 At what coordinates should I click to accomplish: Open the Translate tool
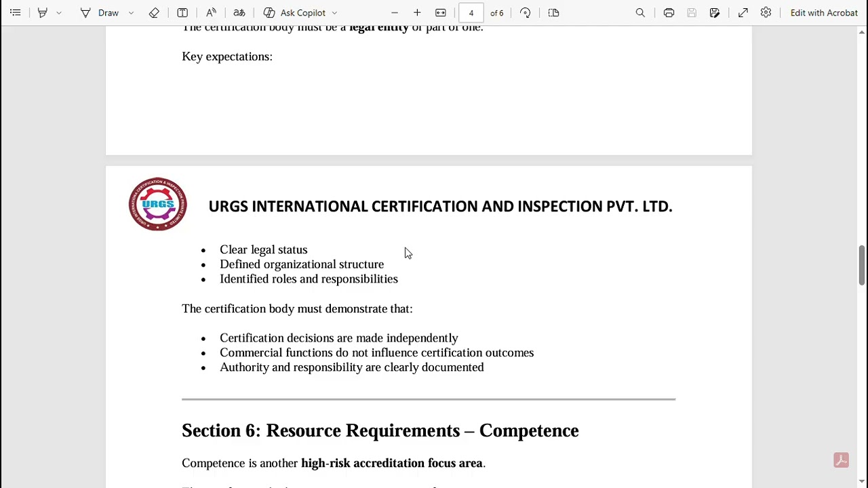(x=239, y=13)
